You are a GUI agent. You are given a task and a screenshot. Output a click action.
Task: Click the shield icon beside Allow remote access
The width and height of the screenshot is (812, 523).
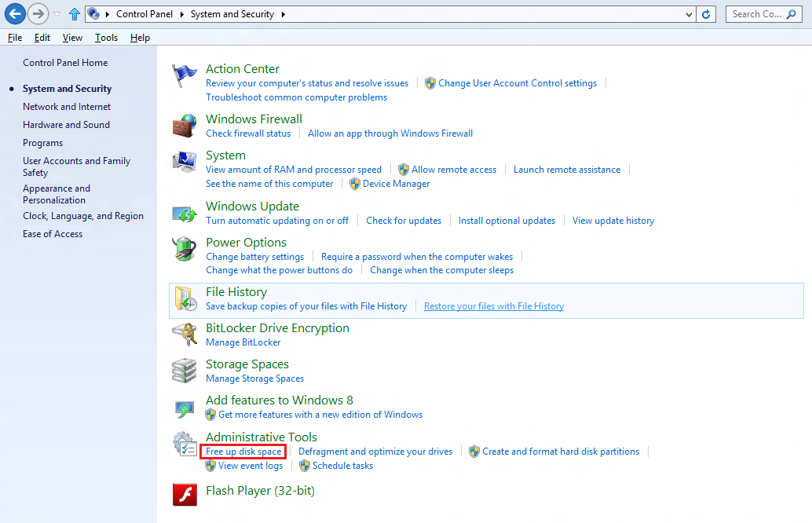[x=404, y=170]
